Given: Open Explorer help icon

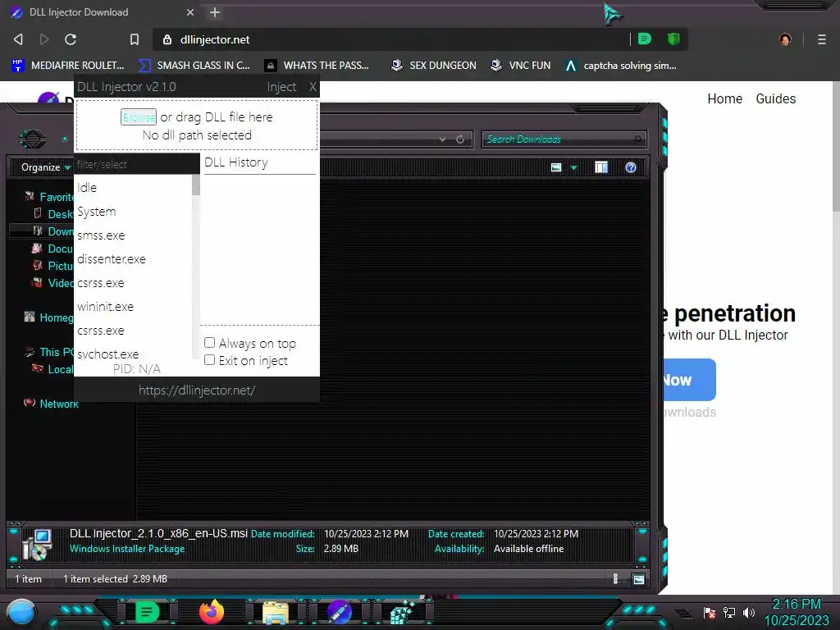Looking at the screenshot, I should (631, 167).
